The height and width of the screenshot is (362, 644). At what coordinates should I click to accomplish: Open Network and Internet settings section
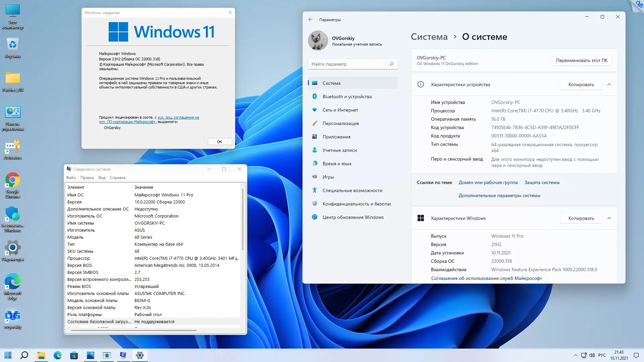340,110
